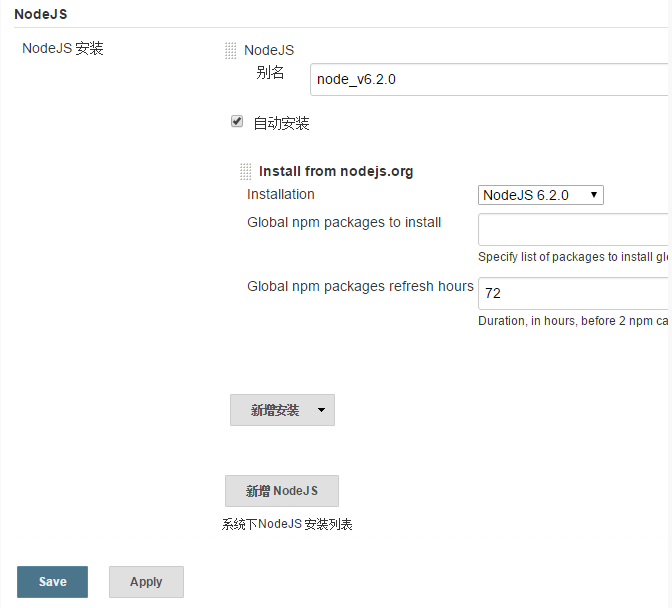Click the drag handle beside Install from nodejs.org
Screen dimensions: 672x608
point(246,171)
